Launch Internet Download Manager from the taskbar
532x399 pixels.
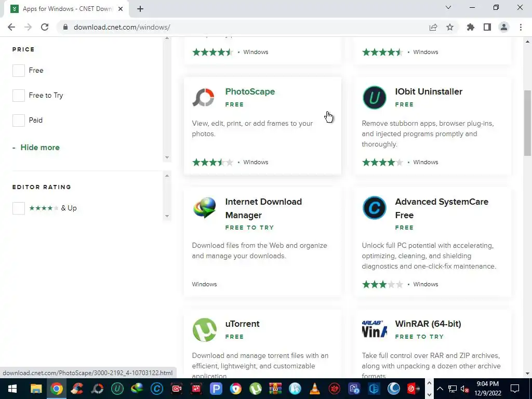[x=137, y=389]
